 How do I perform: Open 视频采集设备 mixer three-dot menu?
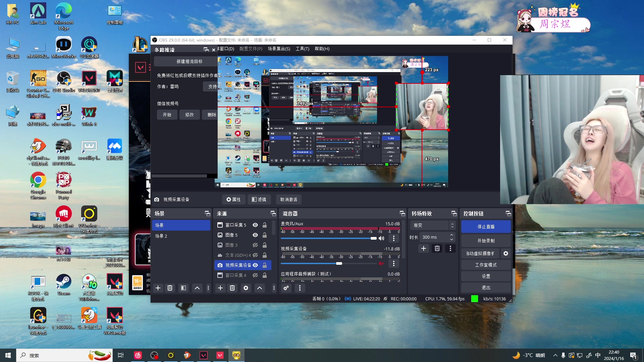(x=394, y=263)
